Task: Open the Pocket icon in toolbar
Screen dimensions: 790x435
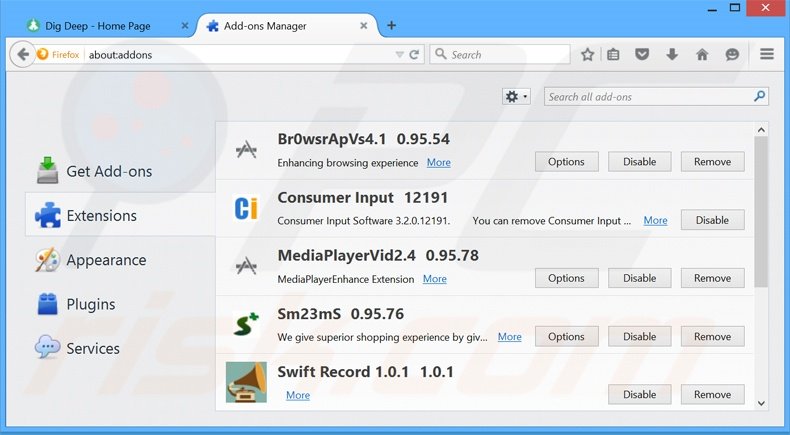Action: 642,54
